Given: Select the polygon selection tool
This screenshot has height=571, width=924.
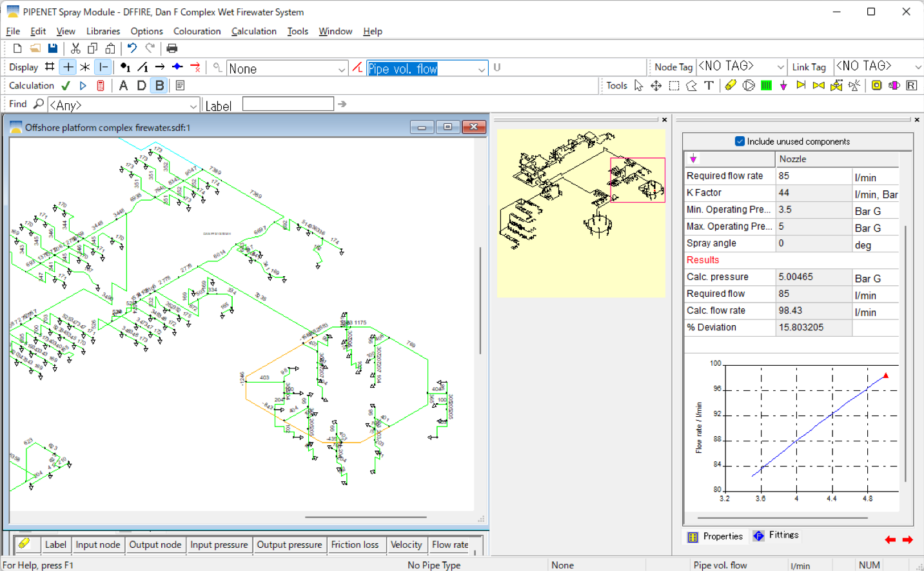Looking at the screenshot, I should point(691,86).
